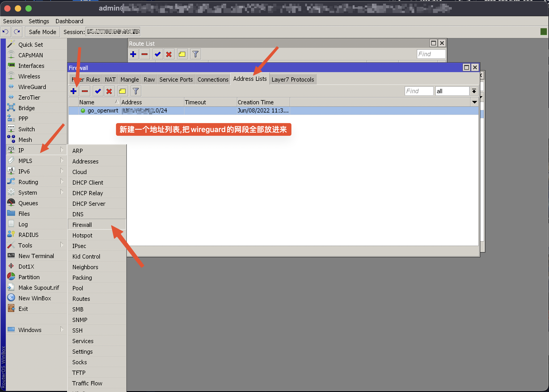
Task: Click the red X Disable button in Firewall
Action: 109,91
